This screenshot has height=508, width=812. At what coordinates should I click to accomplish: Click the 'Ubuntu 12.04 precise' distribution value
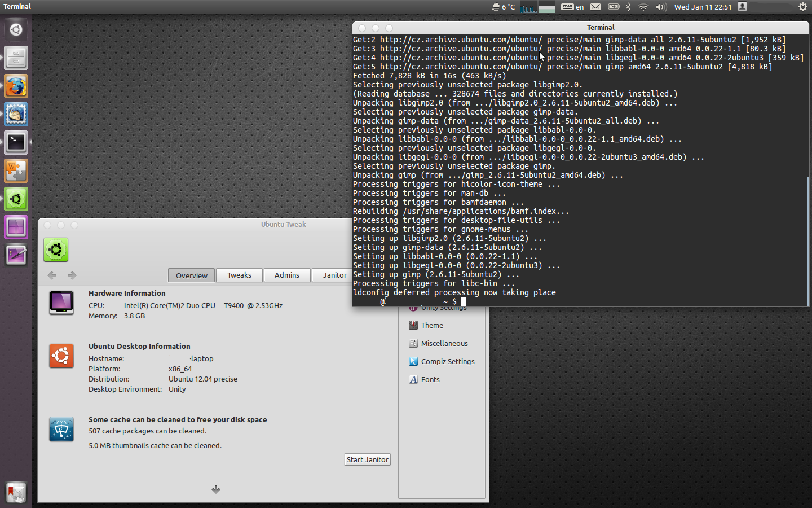203,379
